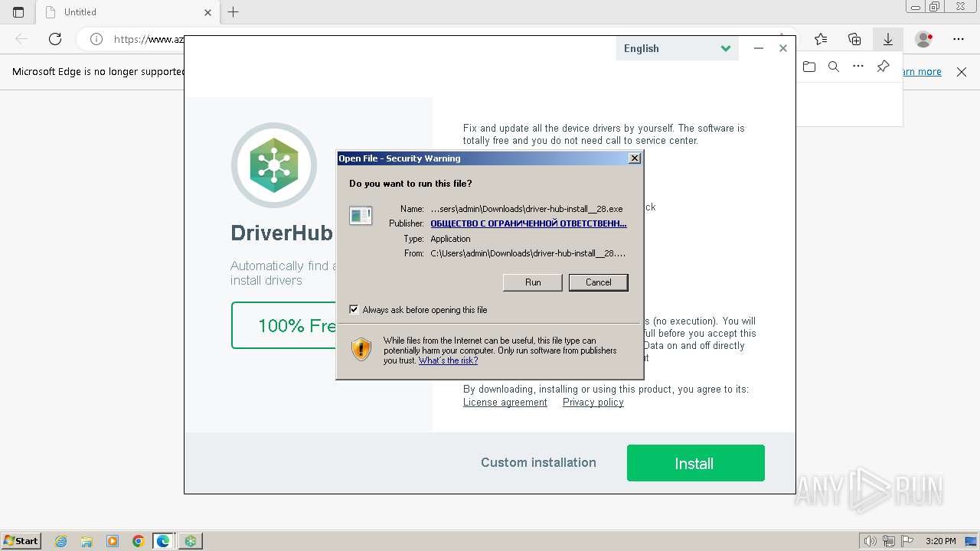Uncheck Always ask before opening this file
The image size is (980, 551).
point(354,310)
